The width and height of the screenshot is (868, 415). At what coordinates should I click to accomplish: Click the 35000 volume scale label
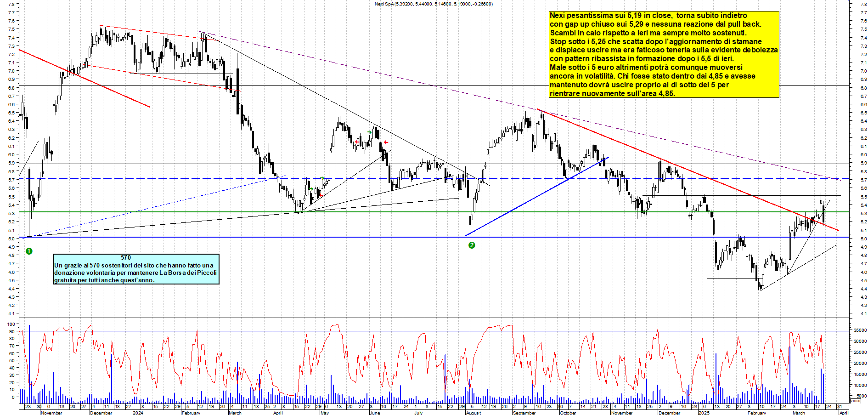point(860,330)
